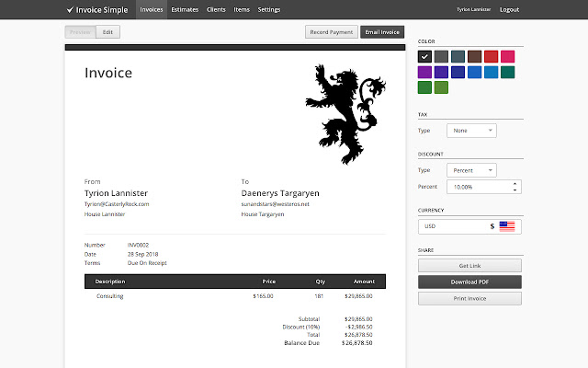Click the -$2,986.50 discount amount
The width and height of the screenshot is (588, 368).
click(x=359, y=328)
